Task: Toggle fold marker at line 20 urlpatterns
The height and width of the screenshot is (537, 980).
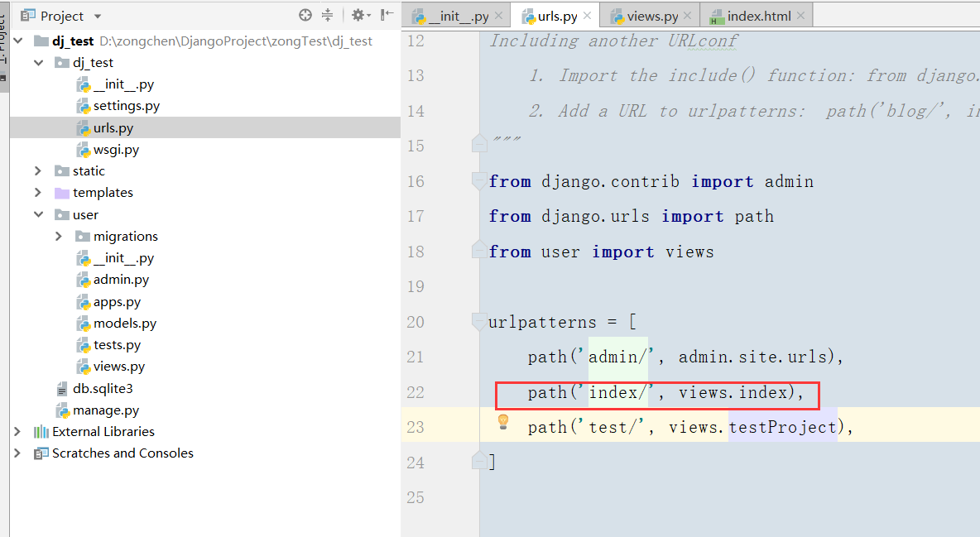Action: [479, 321]
